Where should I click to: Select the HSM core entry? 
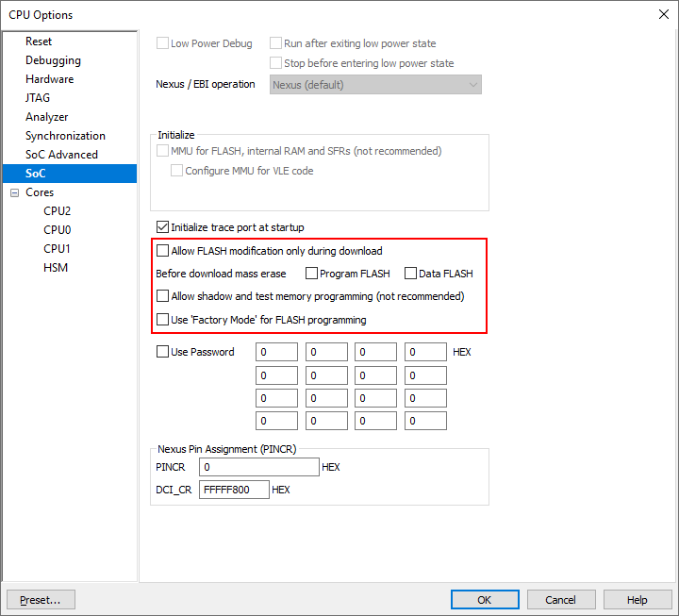pos(56,268)
